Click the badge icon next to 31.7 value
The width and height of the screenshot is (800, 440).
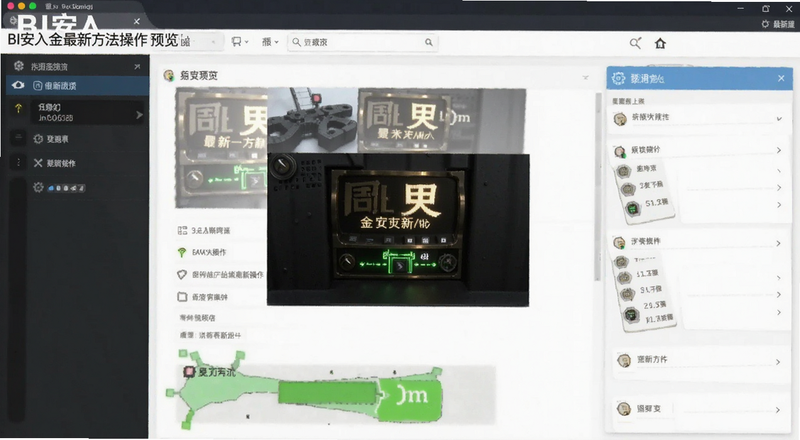pos(627,294)
